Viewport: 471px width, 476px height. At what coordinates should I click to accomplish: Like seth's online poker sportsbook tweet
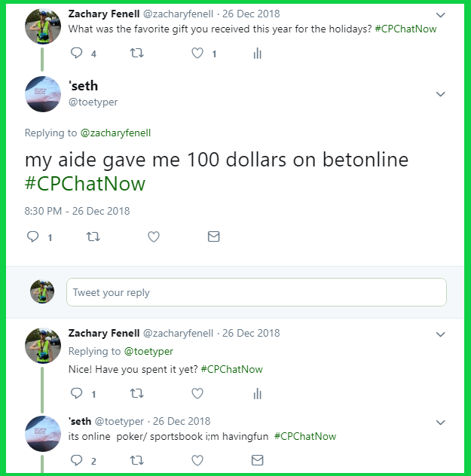pyautogui.click(x=197, y=460)
